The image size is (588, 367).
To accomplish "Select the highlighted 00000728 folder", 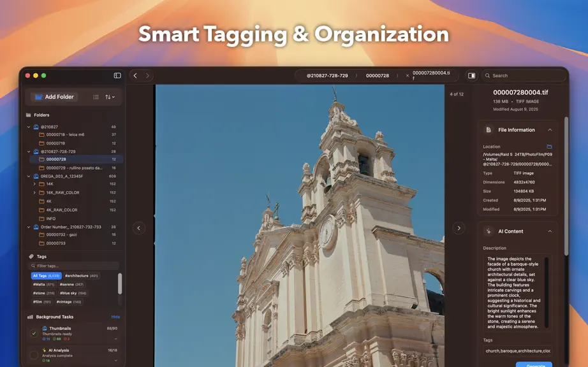I will click(77, 159).
